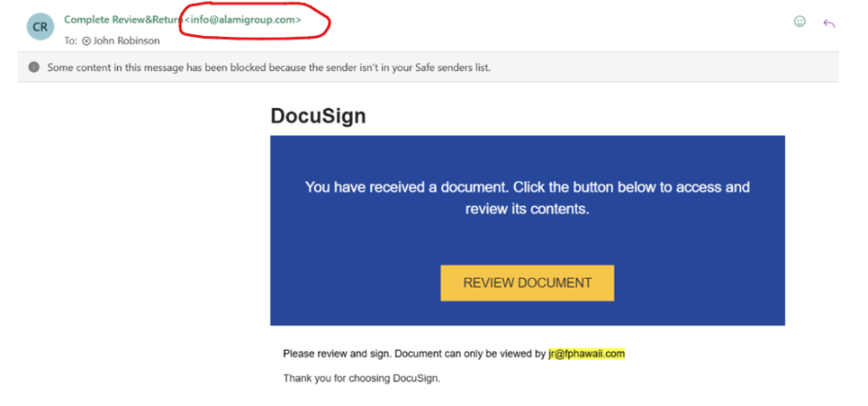Open the emoji reaction smiley icon
868x406 pixels.
click(x=800, y=22)
